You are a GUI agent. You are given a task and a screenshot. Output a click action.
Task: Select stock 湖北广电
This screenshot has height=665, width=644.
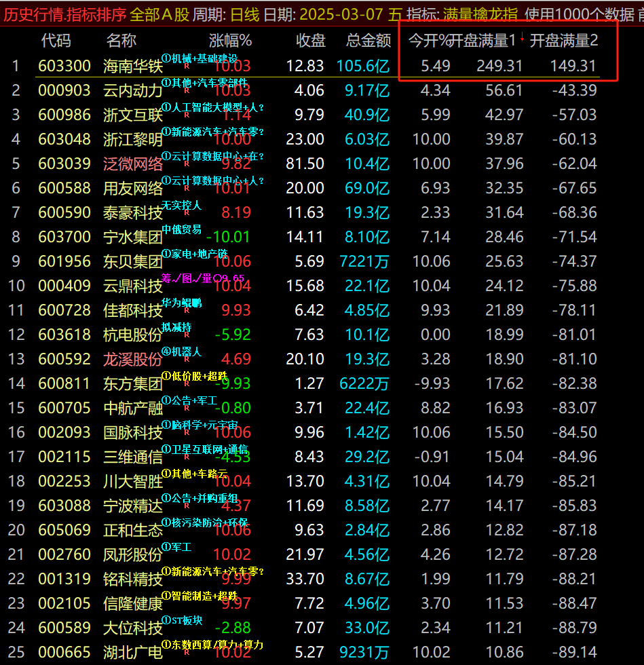133,653
